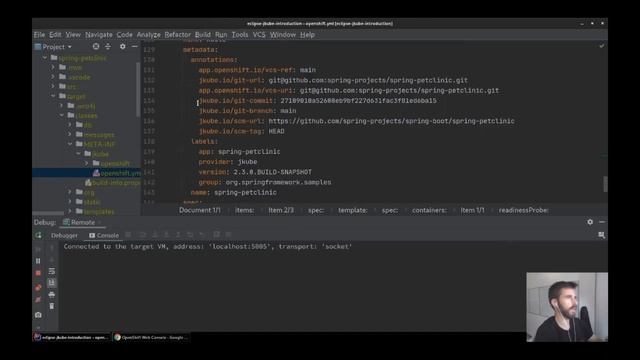Click git-commit hash value in editor
Image resolution: width=640 pixels, height=360 pixels.
pos(358,101)
